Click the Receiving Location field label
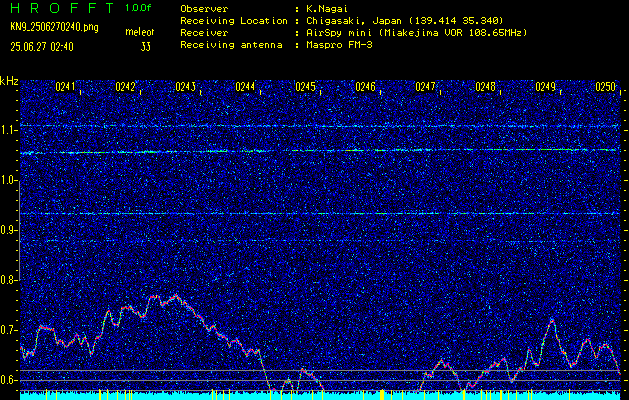Viewport: 629px width, 400px height. point(234,21)
